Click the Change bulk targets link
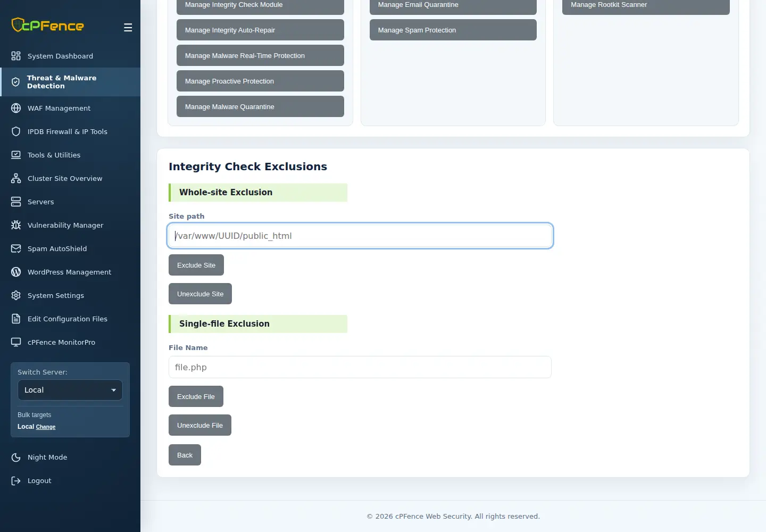The image size is (766, 532). coord(46,427)
